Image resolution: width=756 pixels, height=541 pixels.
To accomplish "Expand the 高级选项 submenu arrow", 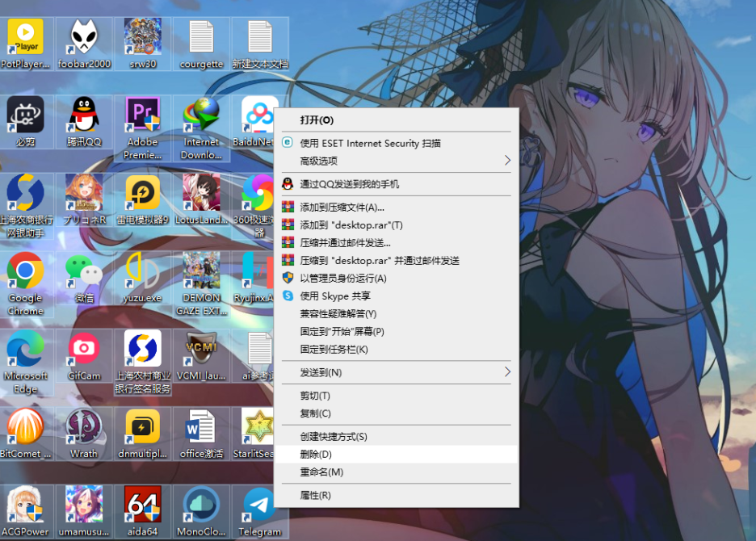I will (x=507, y=161).
